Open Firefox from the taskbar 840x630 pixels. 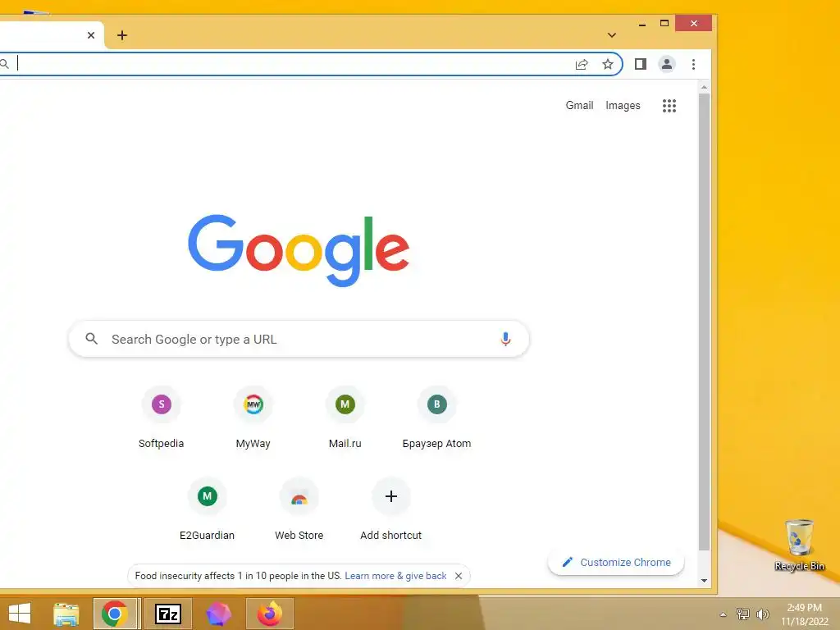(270, 614)
